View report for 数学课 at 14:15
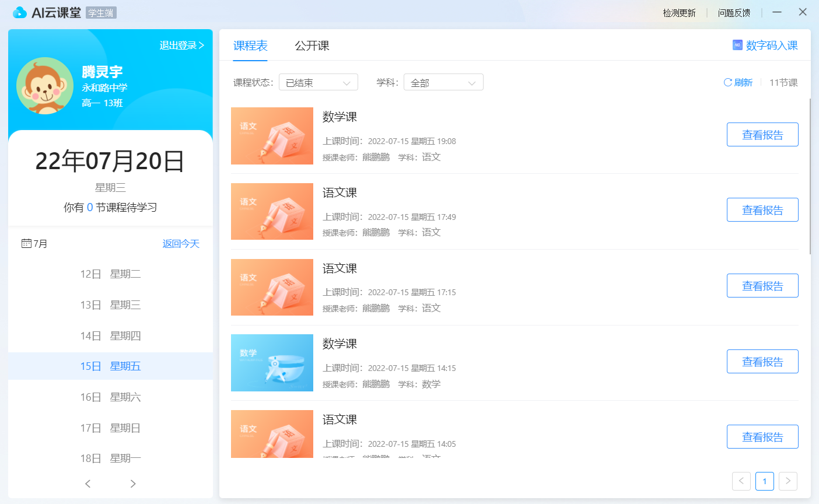 pos(762,362)
